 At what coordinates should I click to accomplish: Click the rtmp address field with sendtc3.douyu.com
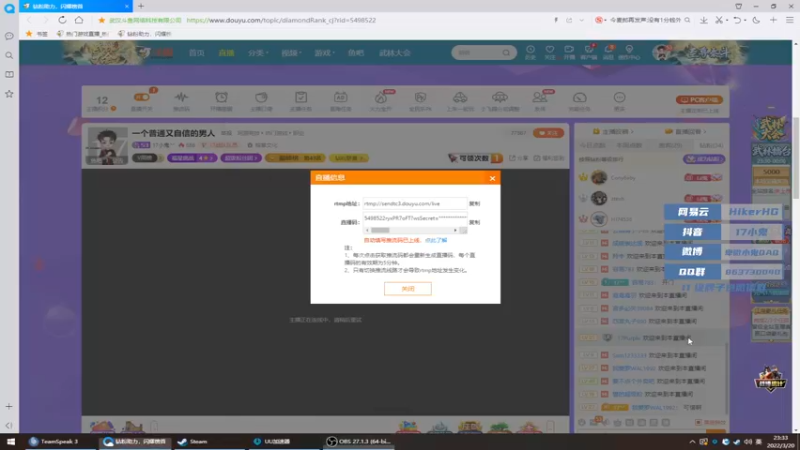[x=415, y=204]
